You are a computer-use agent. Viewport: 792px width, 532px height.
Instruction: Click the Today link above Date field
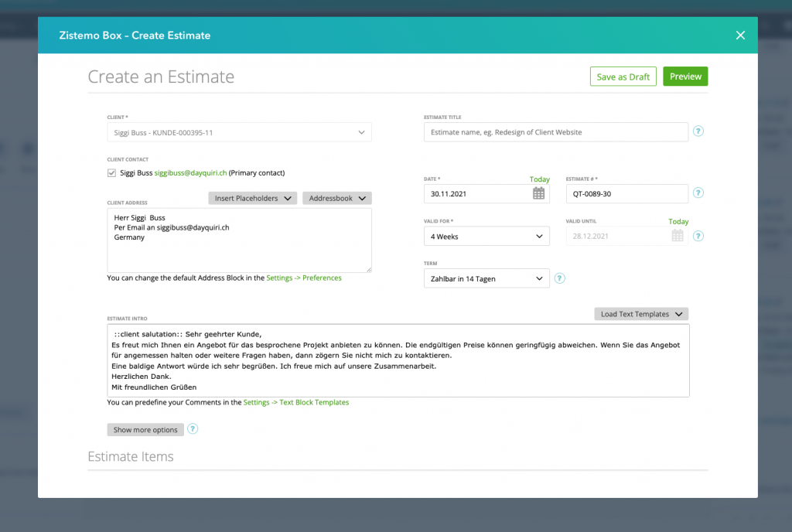point(539,179)
